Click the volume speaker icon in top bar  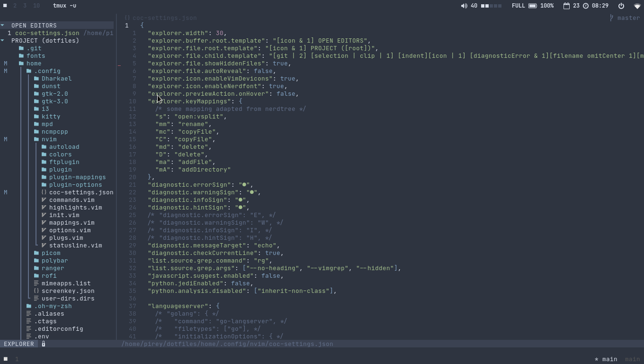coord(464,6)
